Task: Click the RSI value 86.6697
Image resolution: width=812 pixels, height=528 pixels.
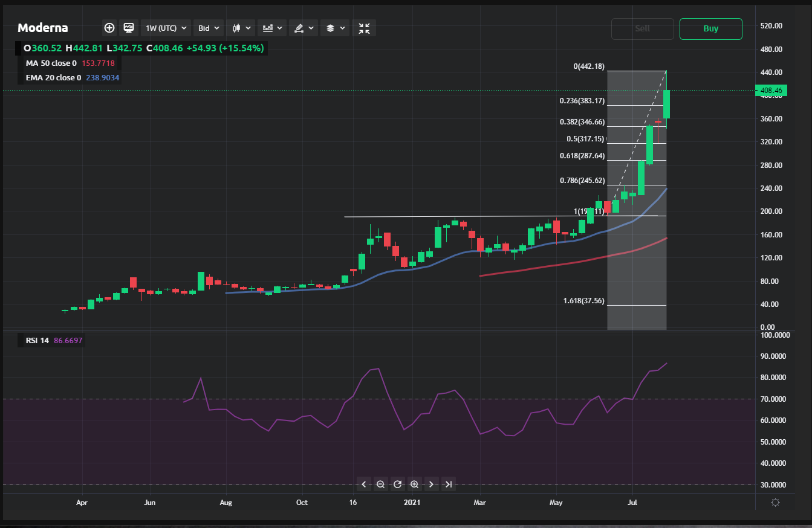Action: tap(68, 341)
